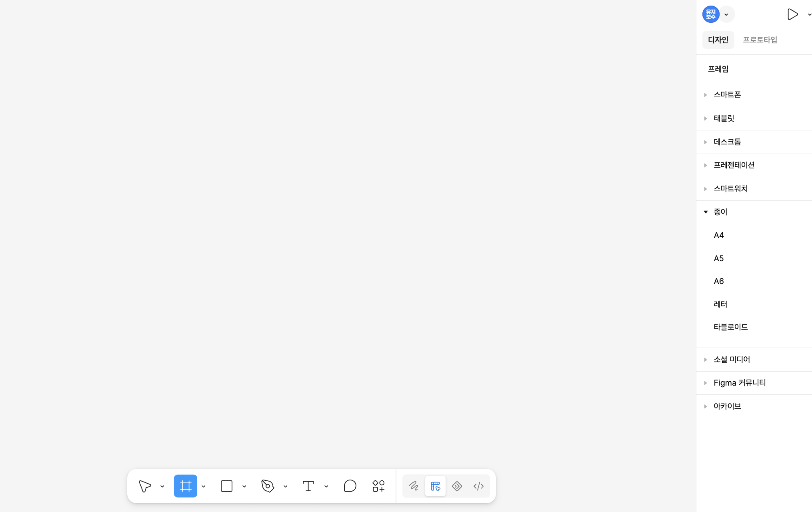Click the Present play button

[792, 14]
